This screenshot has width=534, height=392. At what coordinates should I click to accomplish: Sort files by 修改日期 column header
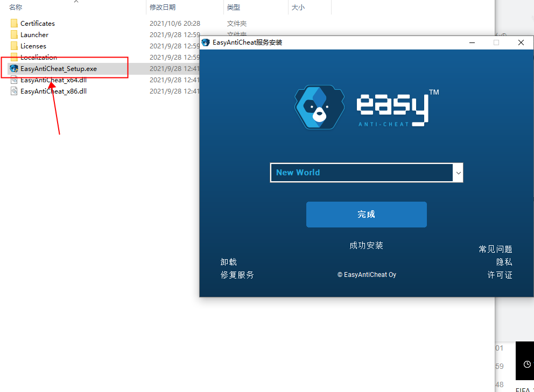[163, 7]
